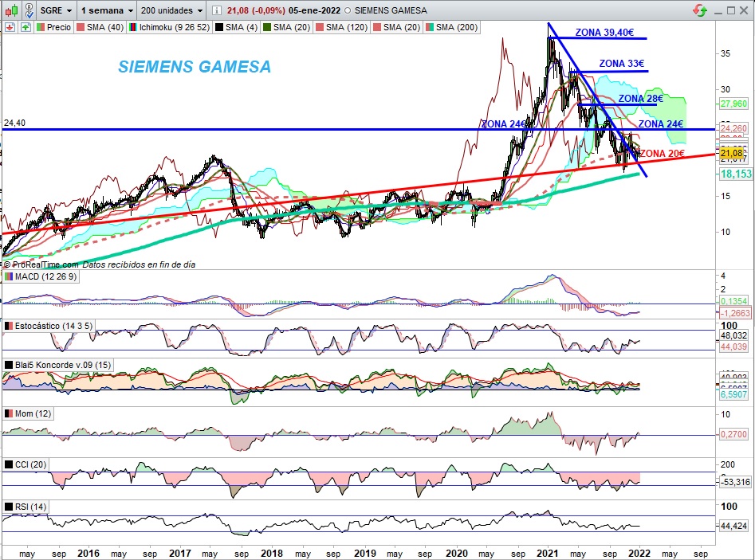Viewport: 755px width, 560px height.
Task: Click the 44,039 stochastic value tag
Action: (x=733, y=347)
